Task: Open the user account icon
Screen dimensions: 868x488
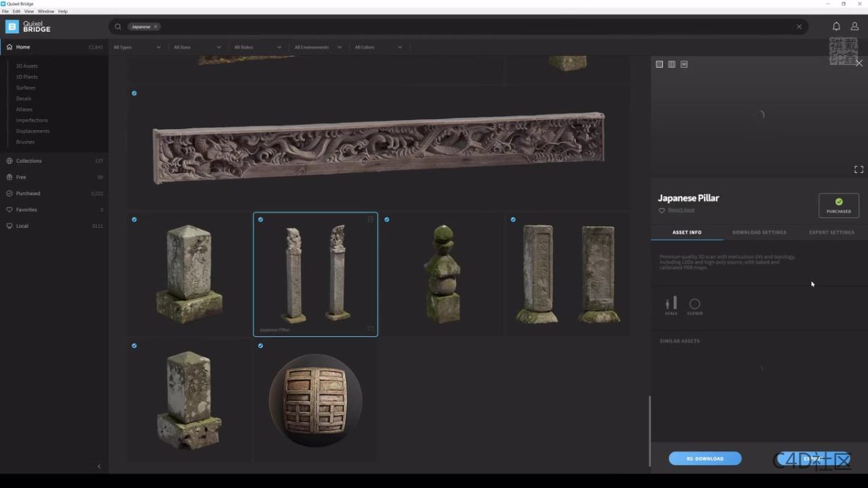Action: [854, 27]
